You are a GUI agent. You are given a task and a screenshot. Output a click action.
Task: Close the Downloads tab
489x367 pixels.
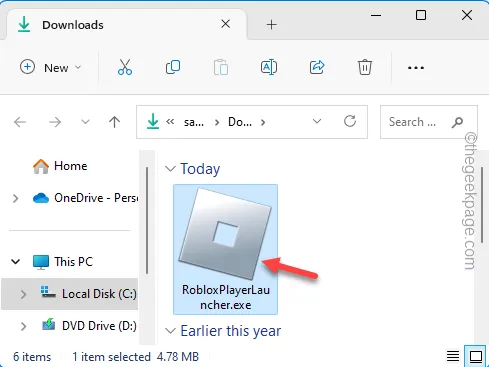pos(226,24)
